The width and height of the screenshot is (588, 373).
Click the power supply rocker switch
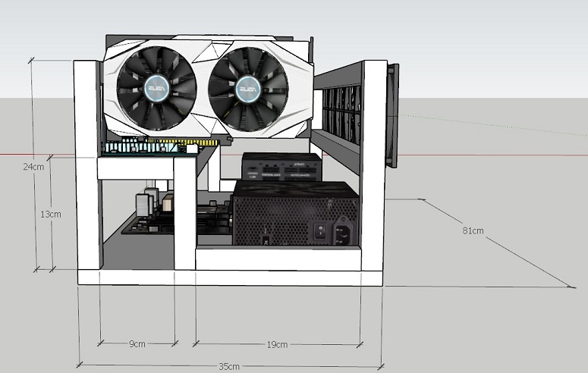tap(320, 230)
